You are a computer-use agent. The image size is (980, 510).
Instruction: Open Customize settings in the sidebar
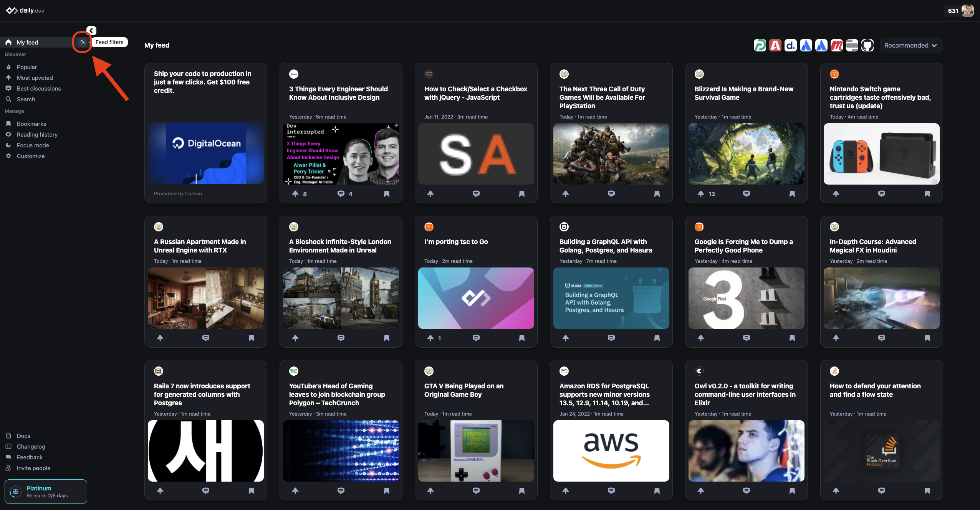click(30, 156)
